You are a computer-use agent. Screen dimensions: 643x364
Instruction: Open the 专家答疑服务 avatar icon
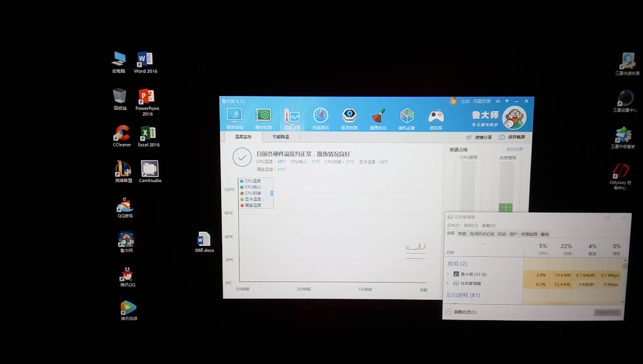516,118
